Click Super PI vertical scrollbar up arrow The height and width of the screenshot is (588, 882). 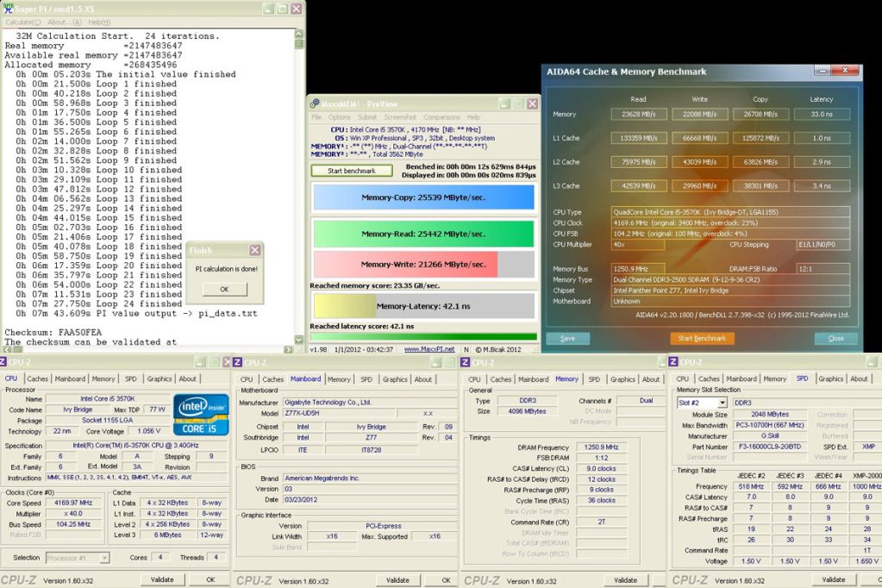pyautogui.click(x=298, y=34)
